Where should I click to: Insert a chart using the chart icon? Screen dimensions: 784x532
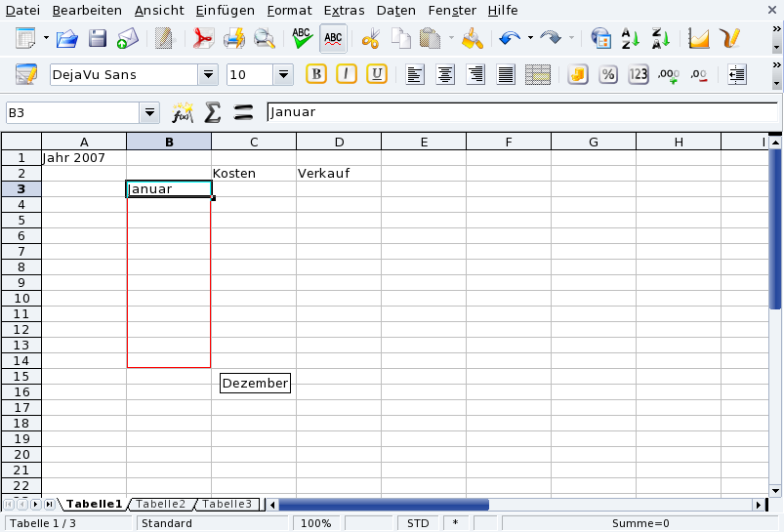(698, 39)
